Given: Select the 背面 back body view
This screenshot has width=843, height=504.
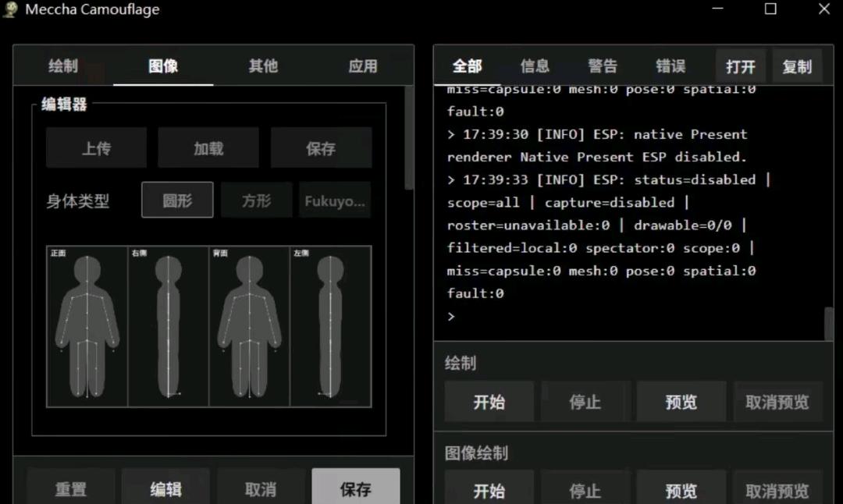Looking at the screenshot, I should pyautogui.click(x=250, y=326).
